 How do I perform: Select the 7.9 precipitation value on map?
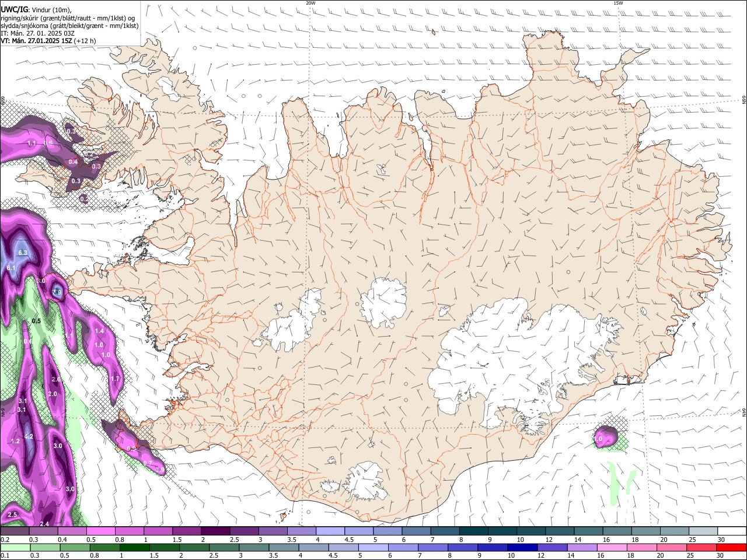click(x=57, y=292)
